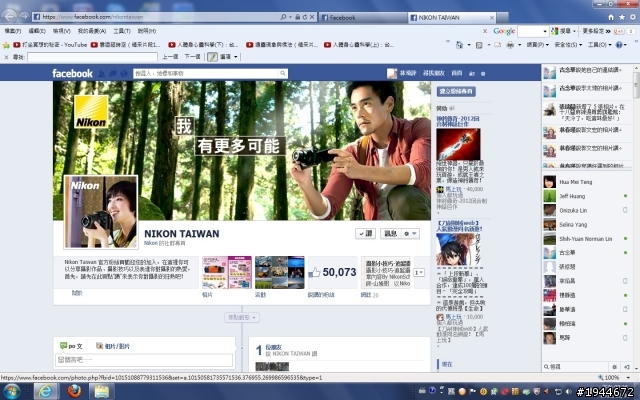Close the find bar with its X

6,57
